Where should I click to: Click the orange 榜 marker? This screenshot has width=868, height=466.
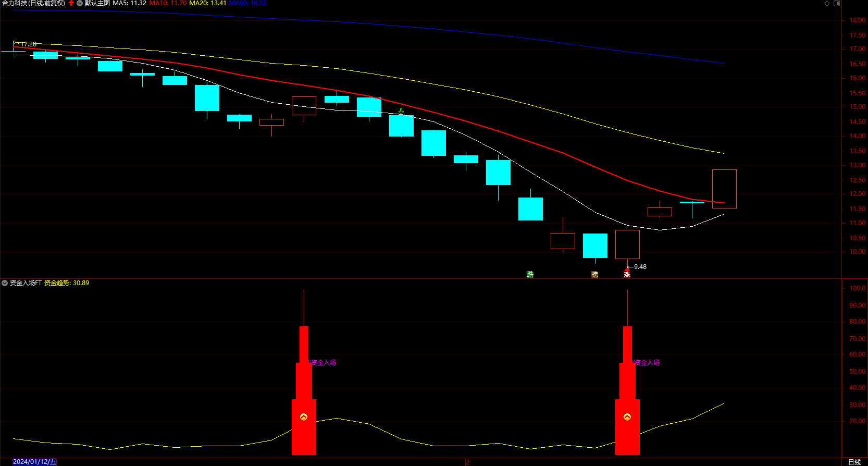pyautogui.click(x=595, y=274)
